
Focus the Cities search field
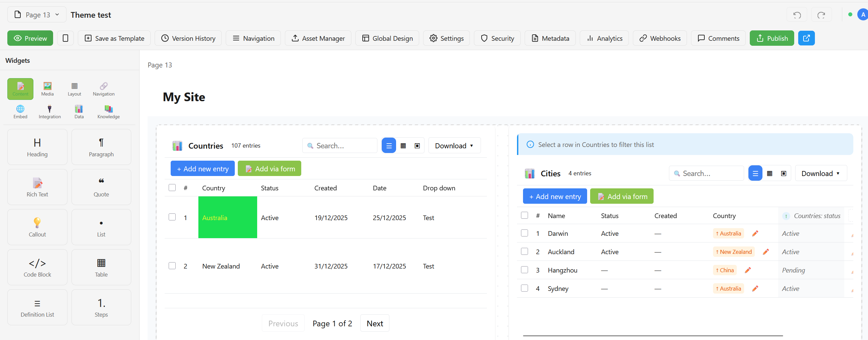[706, 173]
